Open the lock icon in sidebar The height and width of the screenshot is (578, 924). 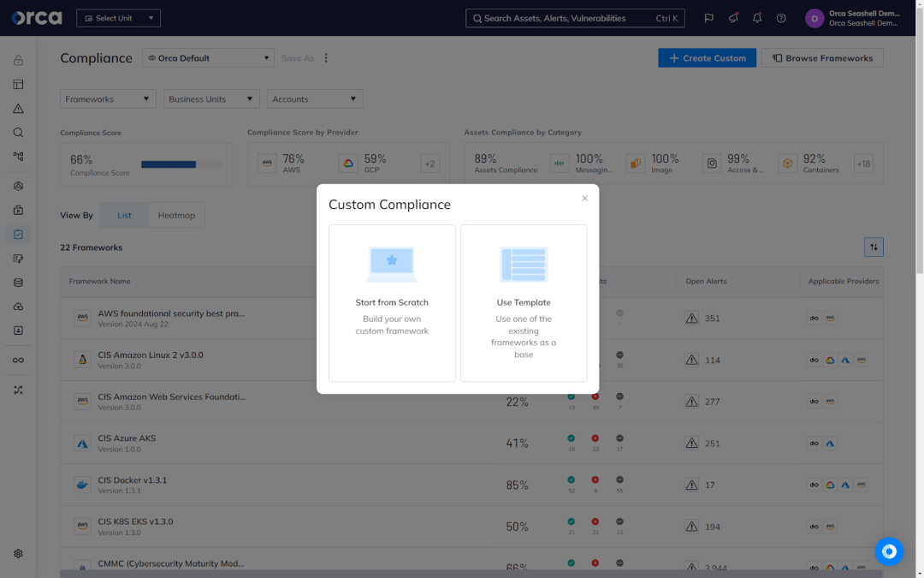18,60
